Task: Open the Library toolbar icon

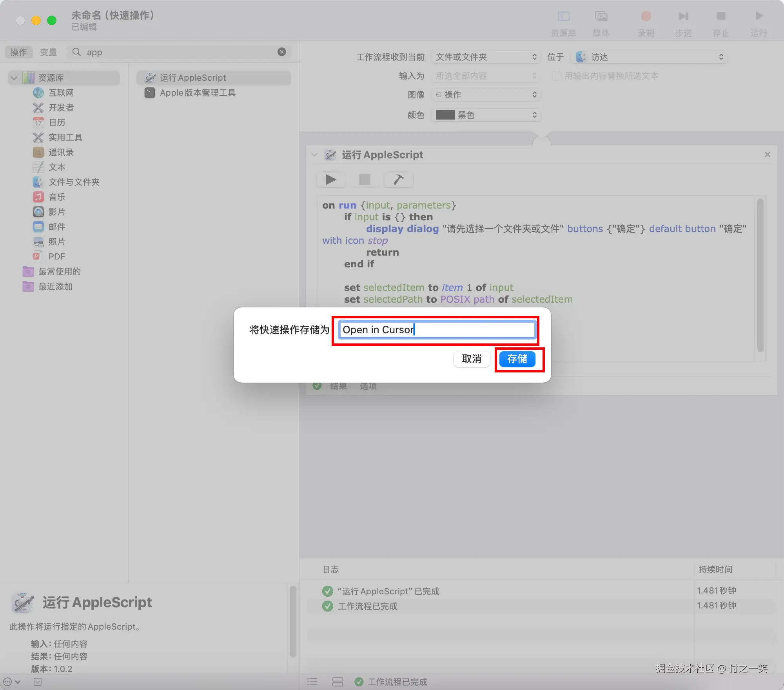Action: pos(563,16)
